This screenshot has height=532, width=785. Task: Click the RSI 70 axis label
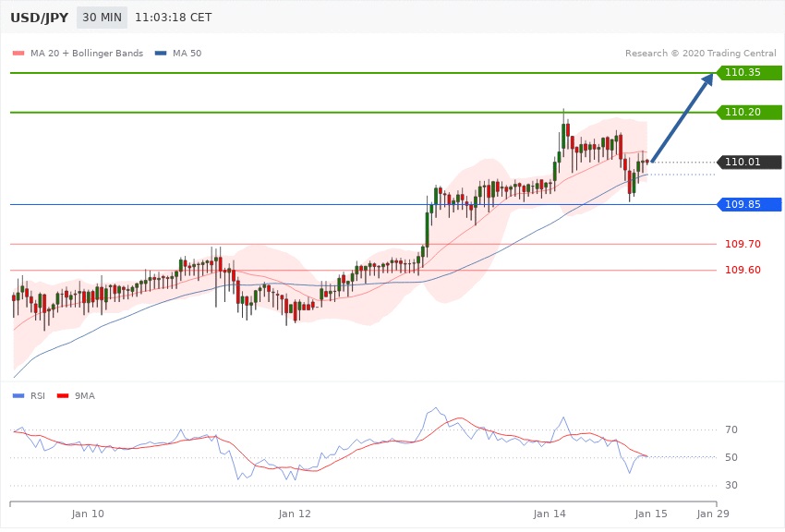point(731,429)
